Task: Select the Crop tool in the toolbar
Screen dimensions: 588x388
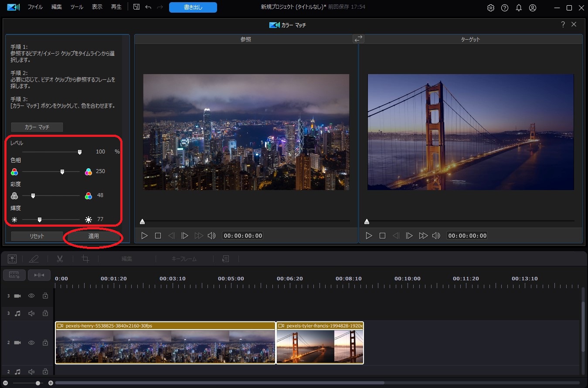Action: pos(85,259)
